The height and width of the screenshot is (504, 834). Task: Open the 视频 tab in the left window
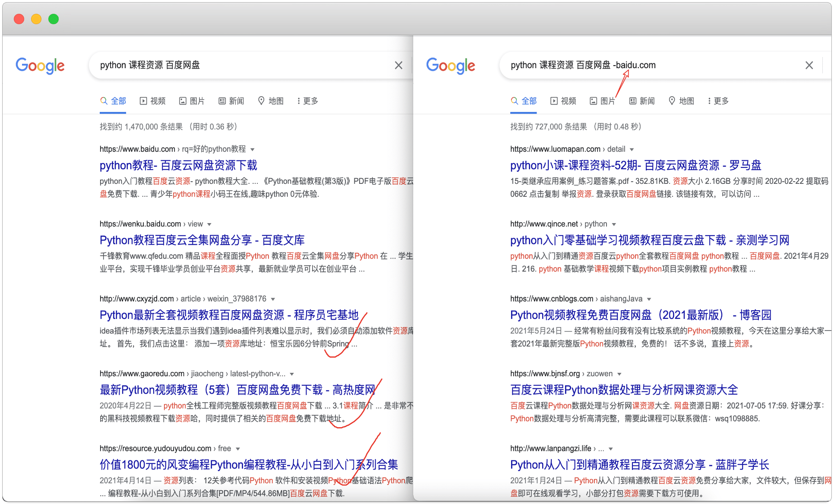153,101
